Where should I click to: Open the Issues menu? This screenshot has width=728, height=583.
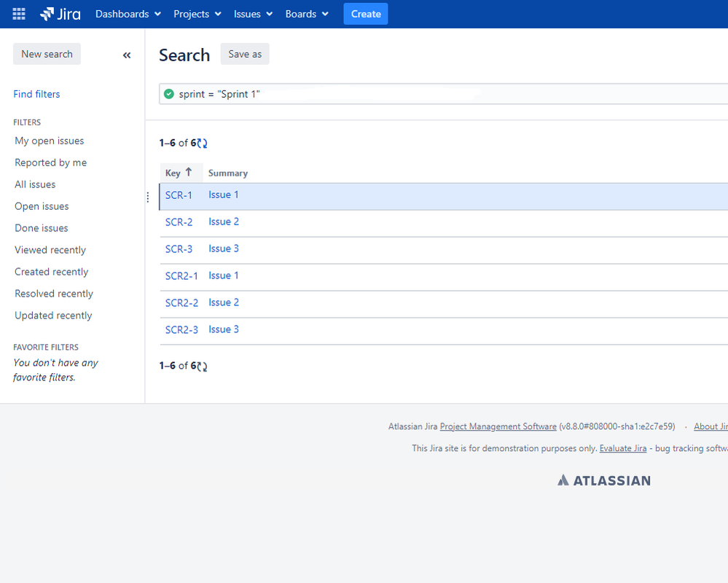pos(253,14)
